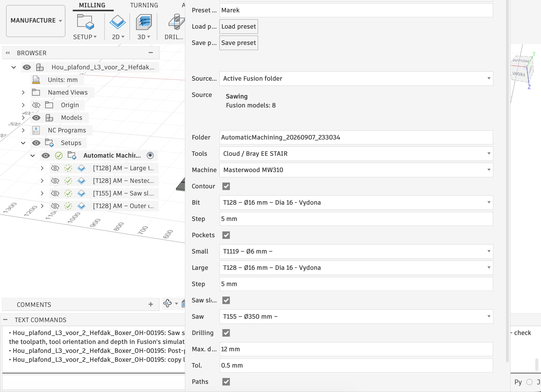Edit the Folder name field

[x=356, y=137]
